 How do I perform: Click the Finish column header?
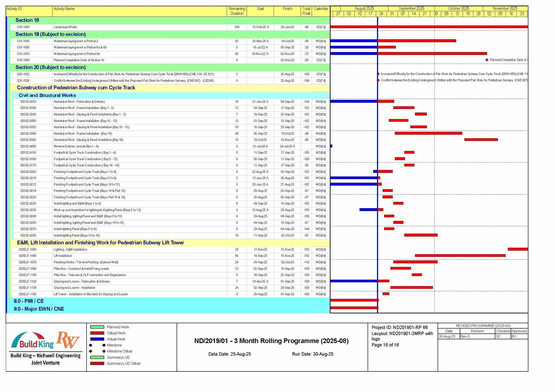pyautogui.click(x=287, y=11)
